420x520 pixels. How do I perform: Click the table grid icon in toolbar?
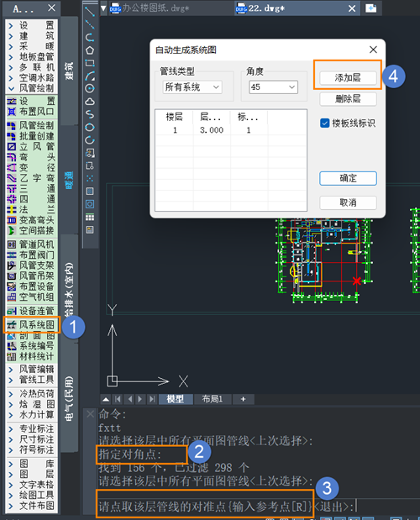[x=90, y=218]
